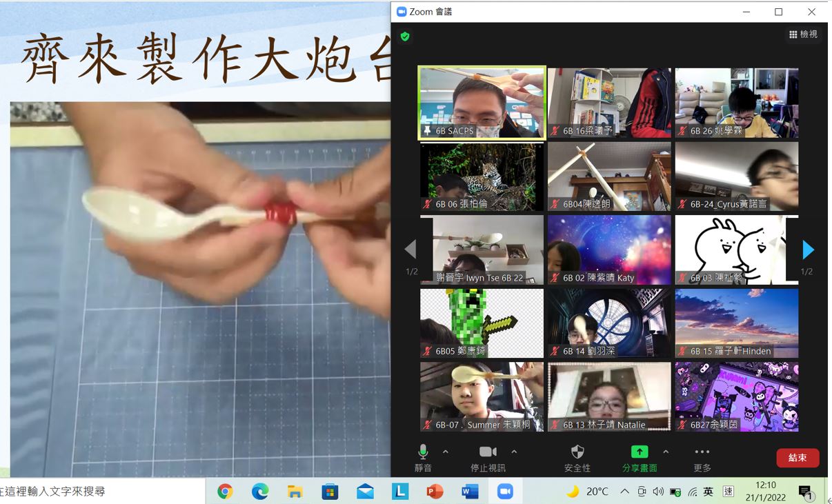Expand share screen options arrow
Viewport: 832px width, 504px height.
pos(666,452)
